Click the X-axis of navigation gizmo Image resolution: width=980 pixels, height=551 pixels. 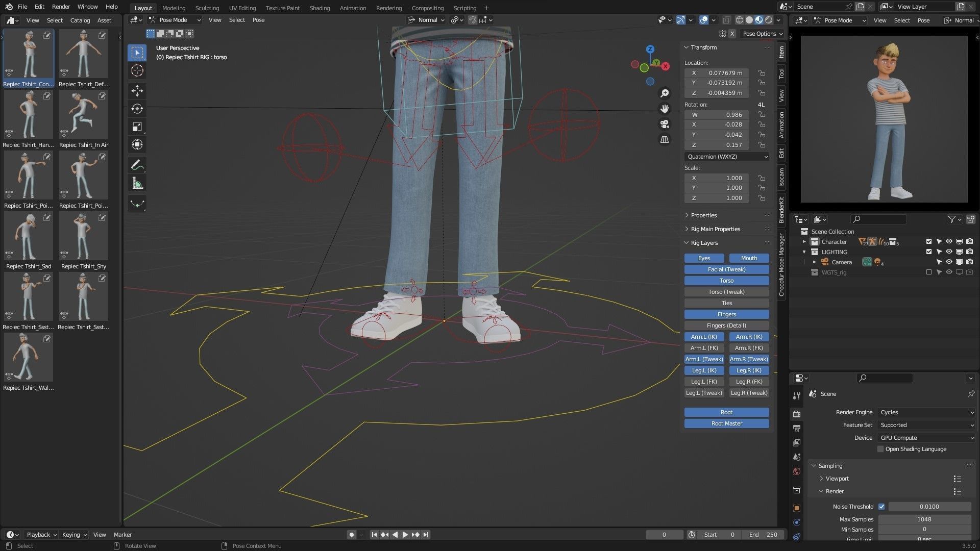pos(666,66)
